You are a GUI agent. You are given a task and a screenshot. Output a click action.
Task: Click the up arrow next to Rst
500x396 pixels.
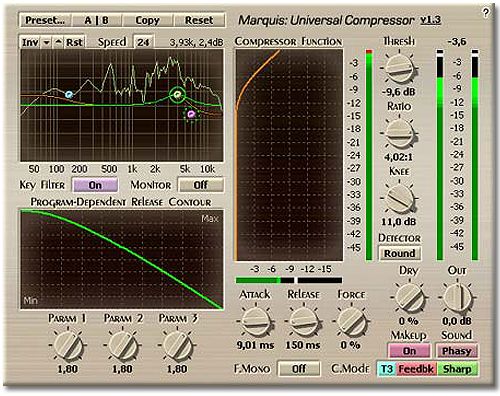coord(58,42)
